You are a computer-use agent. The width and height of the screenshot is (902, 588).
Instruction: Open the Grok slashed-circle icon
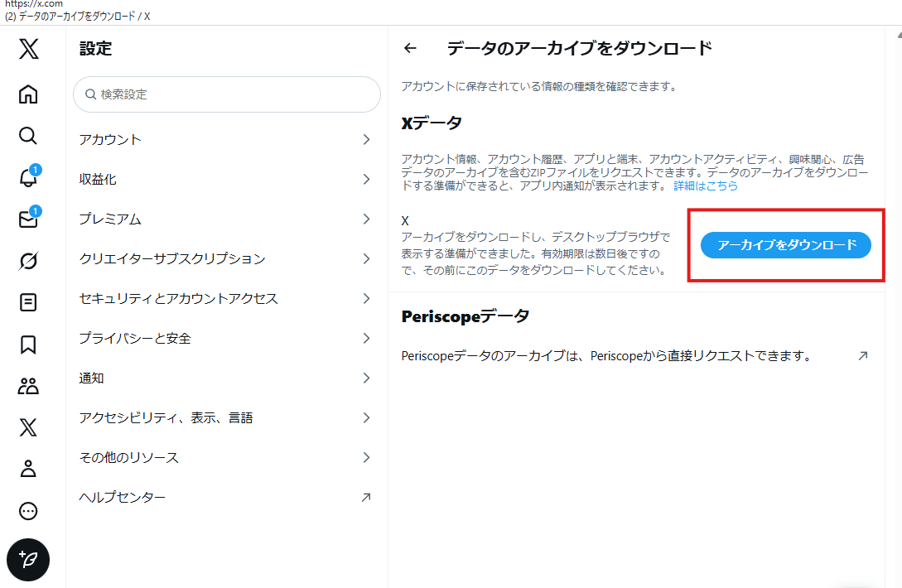[27, 261]
